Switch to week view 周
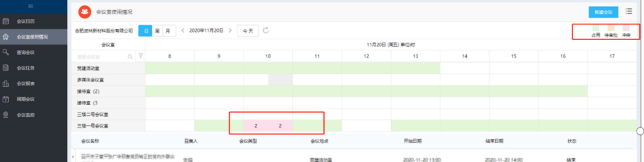Screen dimensions: 644x162 pyautogui.click(x=157, y=31)
